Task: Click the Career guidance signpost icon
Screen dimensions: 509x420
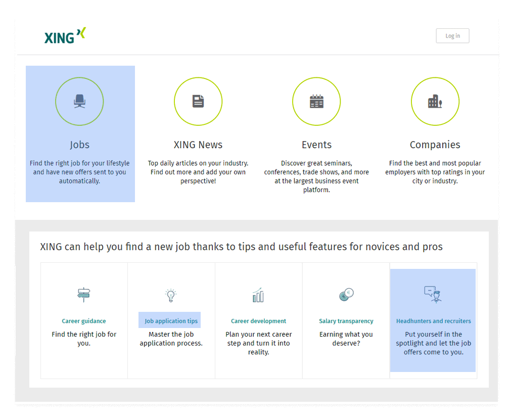Action: coord(84,295)
